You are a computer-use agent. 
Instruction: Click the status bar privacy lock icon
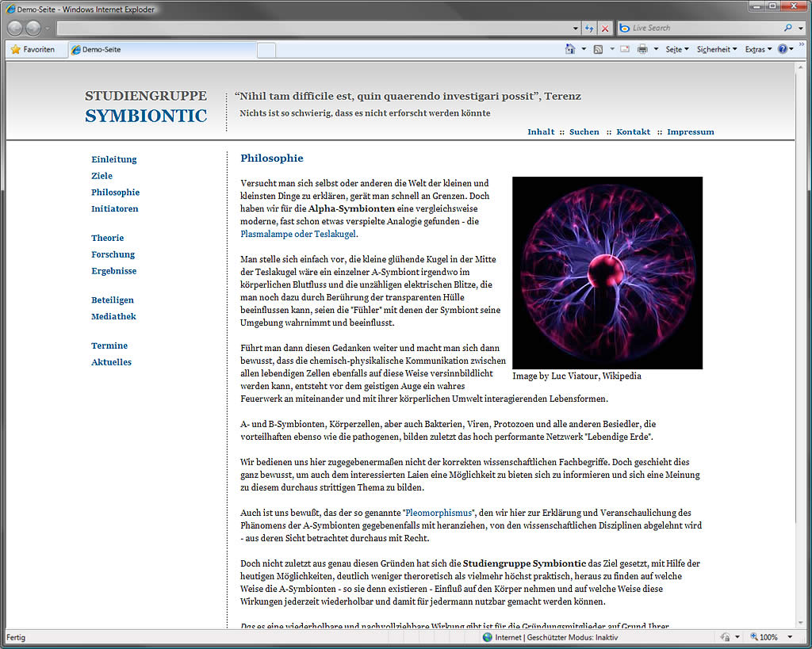pyautogui.click(x=726, y=637)
